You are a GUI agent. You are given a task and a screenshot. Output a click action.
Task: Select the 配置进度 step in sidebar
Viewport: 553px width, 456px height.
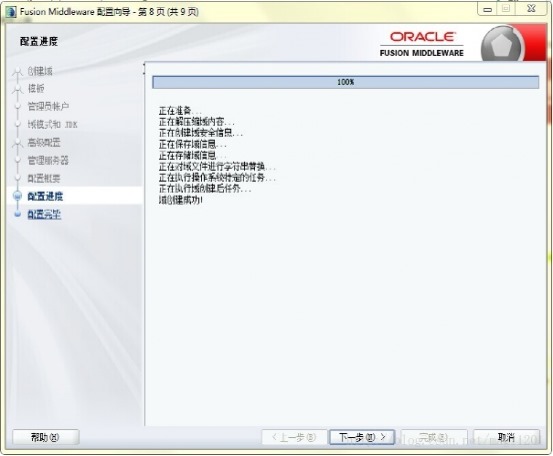pyautogui.click(x=45, y=196)
